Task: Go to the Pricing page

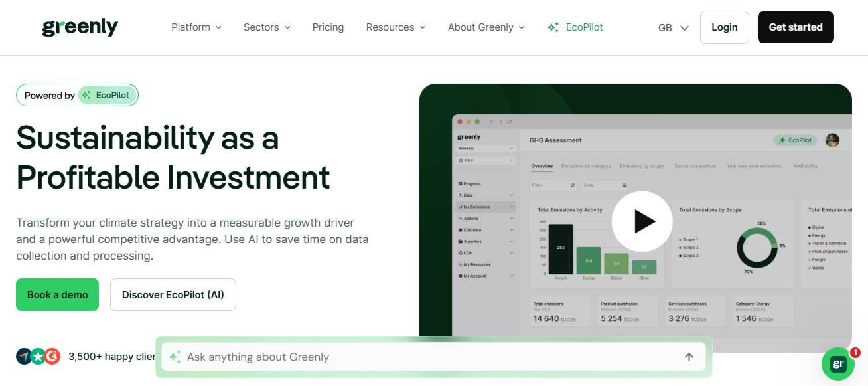Action: (x=328, y=27)
